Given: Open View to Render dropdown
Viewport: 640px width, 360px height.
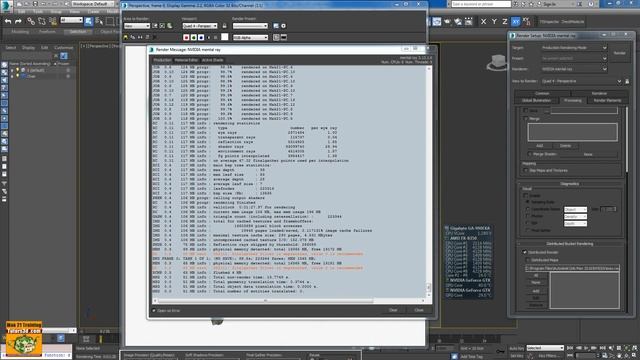Looking at the screenshot, I should (581, 81).
